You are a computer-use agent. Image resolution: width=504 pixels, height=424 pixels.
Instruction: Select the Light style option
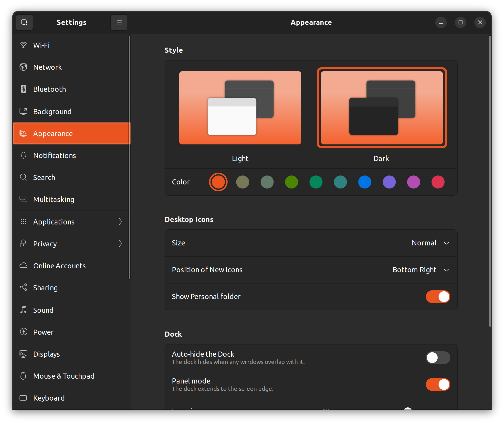pyautogui.click(x=240, y=108)
